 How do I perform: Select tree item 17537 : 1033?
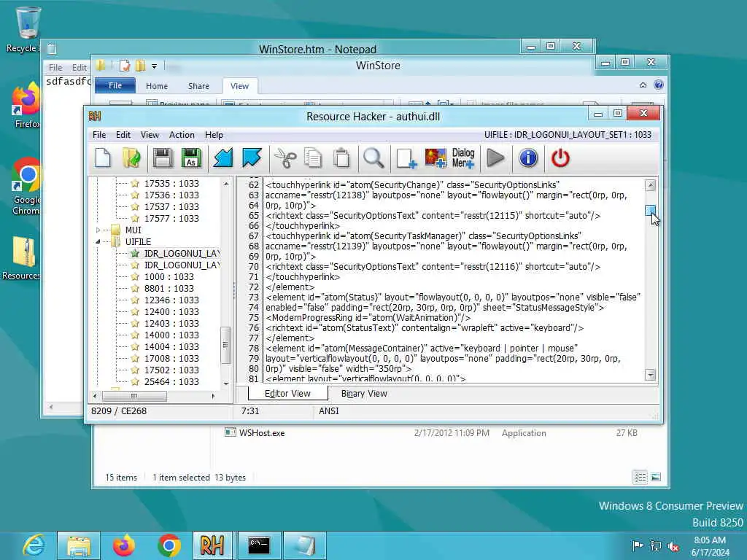click(171, 206)
